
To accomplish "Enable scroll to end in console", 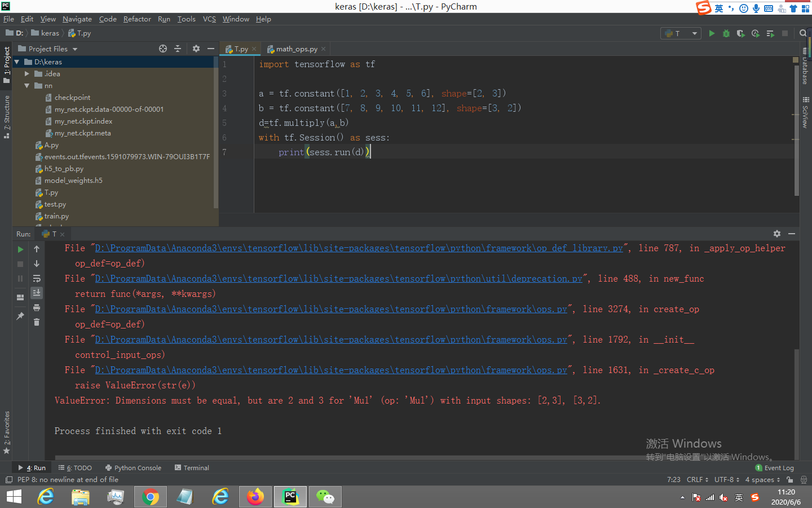I will point(37,293).
